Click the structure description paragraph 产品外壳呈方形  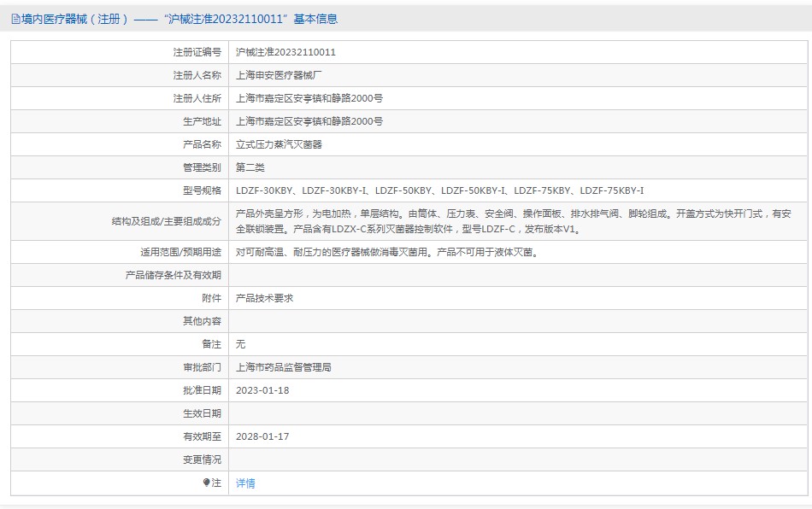click(513, 221)
